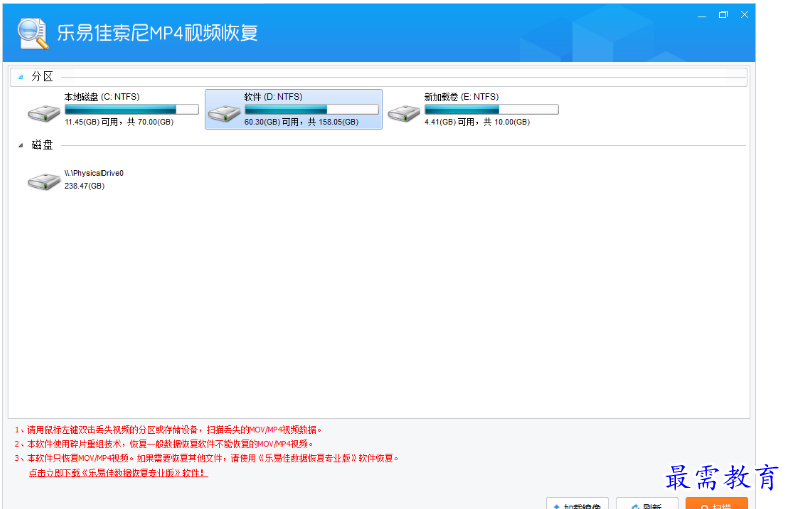The height and width of the screenshot is (509, 787).
Task: Click the 本地磁盘 (C: NTFS) label
Action: tap(102, 96)
